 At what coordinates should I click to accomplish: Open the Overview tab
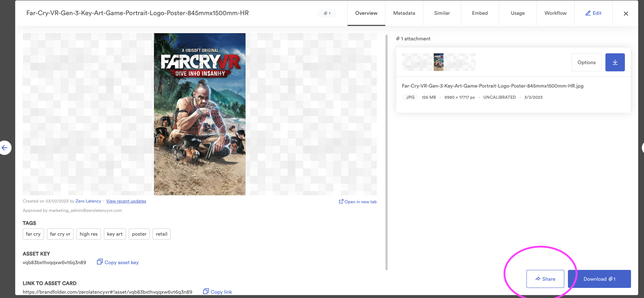366,13
